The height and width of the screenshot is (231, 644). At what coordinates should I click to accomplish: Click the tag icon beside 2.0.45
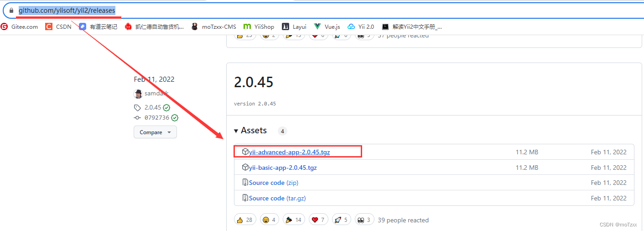click(x=137, y=108)
